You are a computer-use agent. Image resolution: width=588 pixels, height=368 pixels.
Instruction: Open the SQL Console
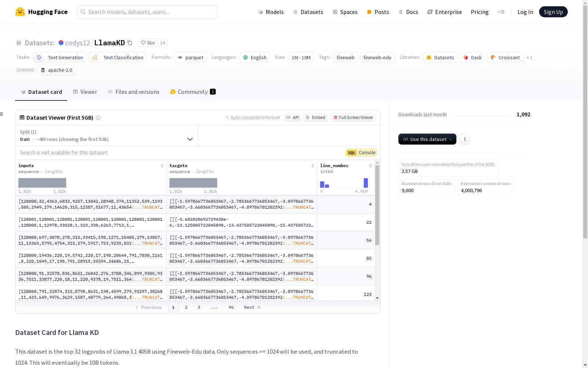coord(361,153)
